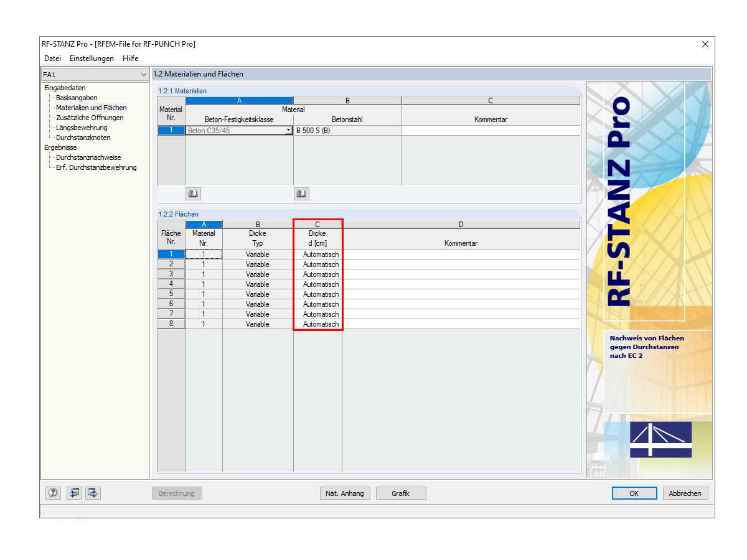Confirm with the OK button
Image resolution: width=747 pixels, height=560 pixels.
tap(634, 493)
